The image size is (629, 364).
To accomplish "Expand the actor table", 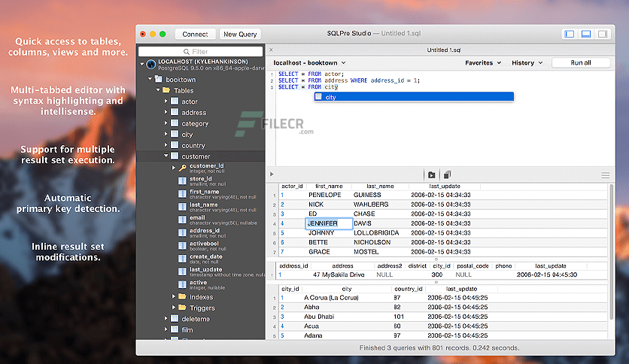I will 166,101.
